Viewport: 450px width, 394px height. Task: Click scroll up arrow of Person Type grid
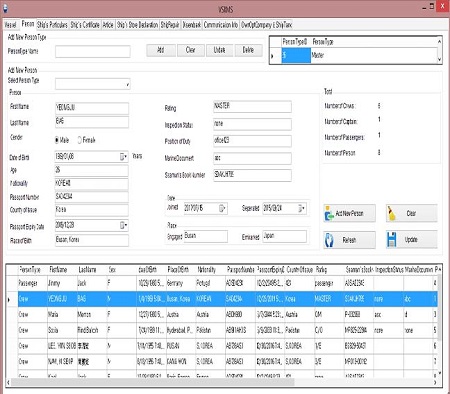[439, 41]
